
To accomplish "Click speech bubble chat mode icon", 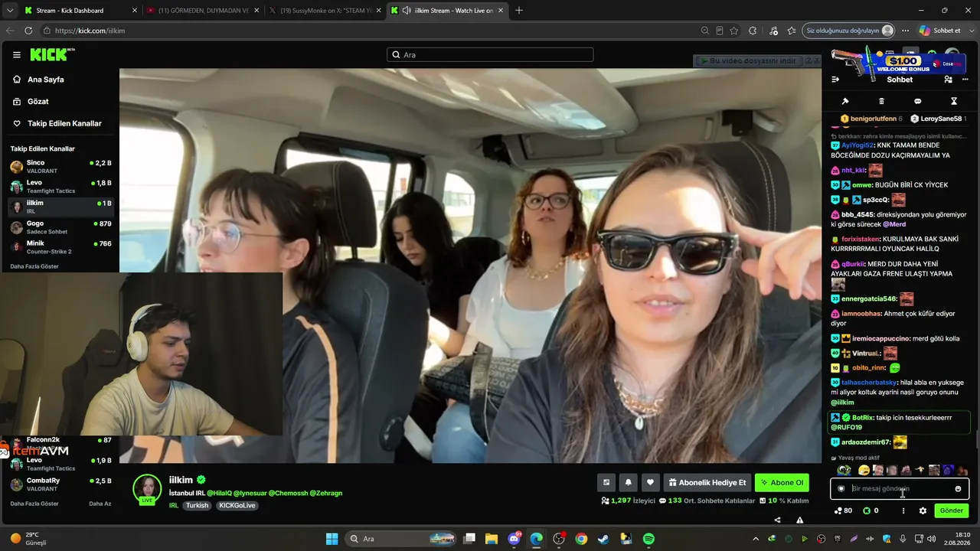I will tap(917, 101).
